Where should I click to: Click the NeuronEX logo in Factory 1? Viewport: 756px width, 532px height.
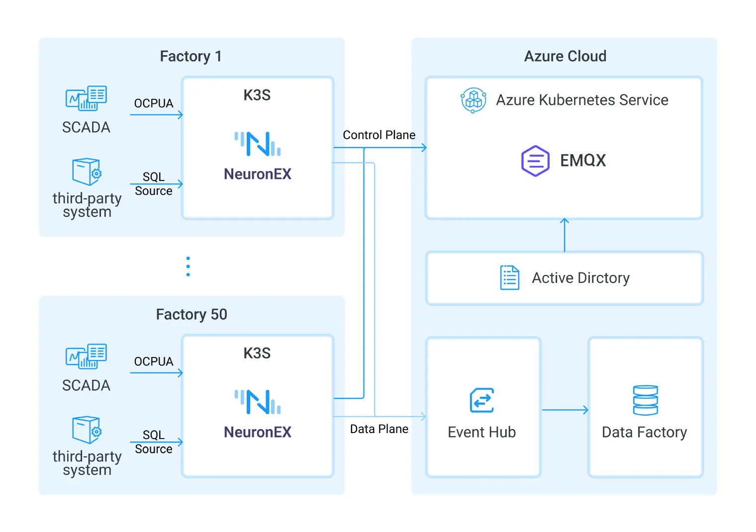point(257,144)
